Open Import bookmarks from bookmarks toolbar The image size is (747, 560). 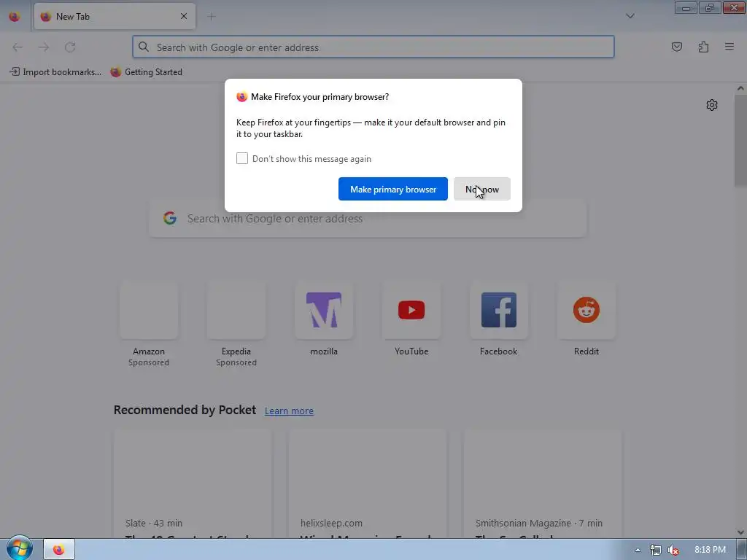tap(55, 72)
